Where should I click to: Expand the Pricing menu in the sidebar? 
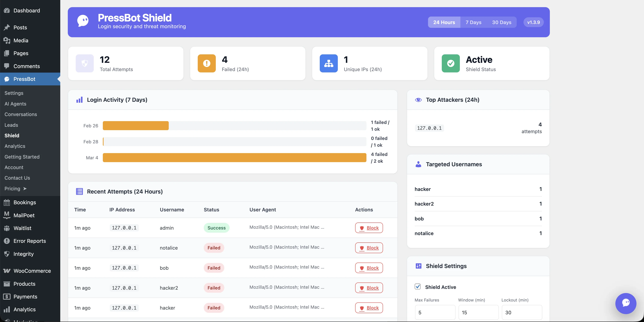[x=15, y=188]
